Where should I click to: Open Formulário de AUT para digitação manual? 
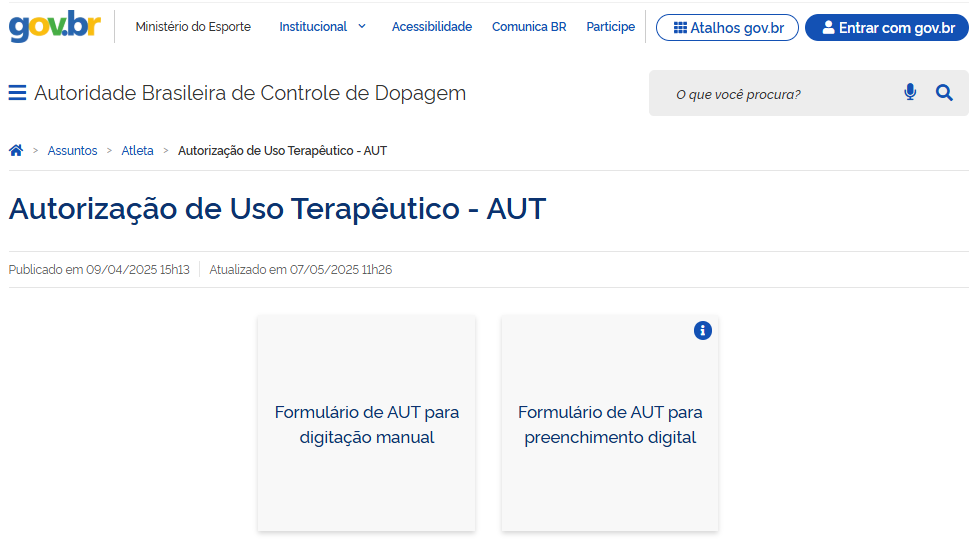click(x=366, y=424)
